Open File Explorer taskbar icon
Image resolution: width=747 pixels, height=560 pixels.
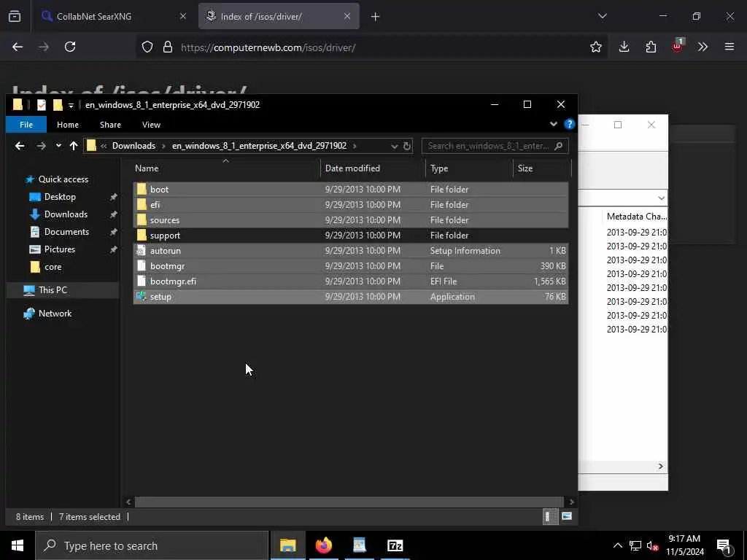tap(287, 545)
